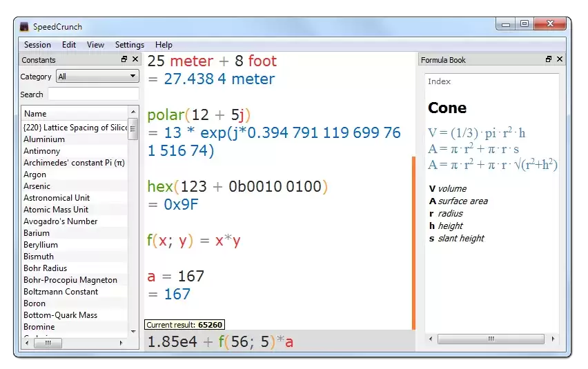Click the expression input line
Screen dimensions: 588x369
click(280, 341)
